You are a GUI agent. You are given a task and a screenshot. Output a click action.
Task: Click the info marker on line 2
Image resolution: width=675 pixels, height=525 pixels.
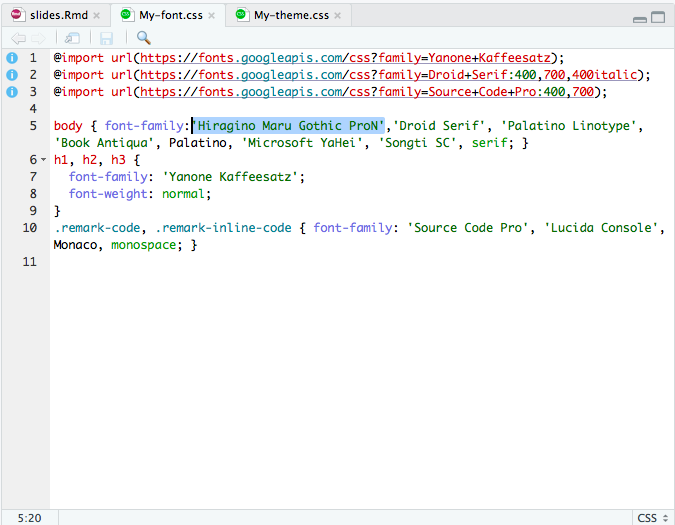(x=12, y=75)
